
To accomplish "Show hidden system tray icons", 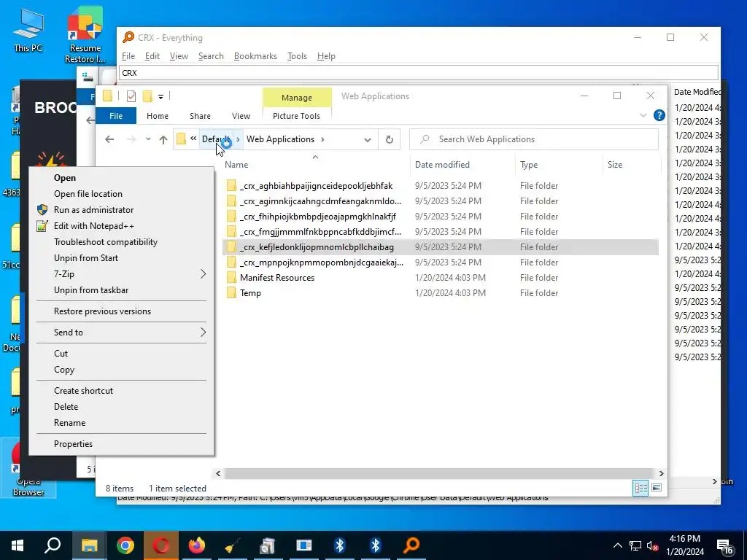I will pyautogui.click(x=617, y=546).
